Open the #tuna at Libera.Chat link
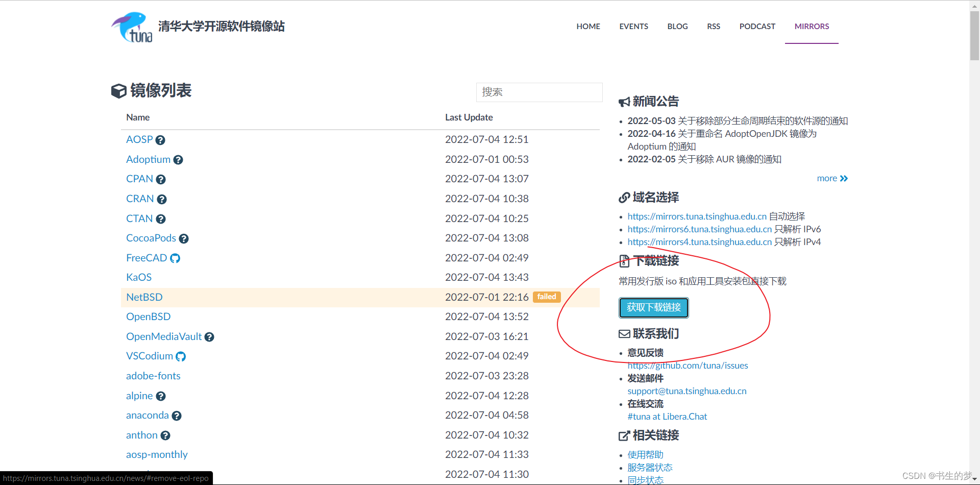The image size is (980, 485). click(667, 417)
